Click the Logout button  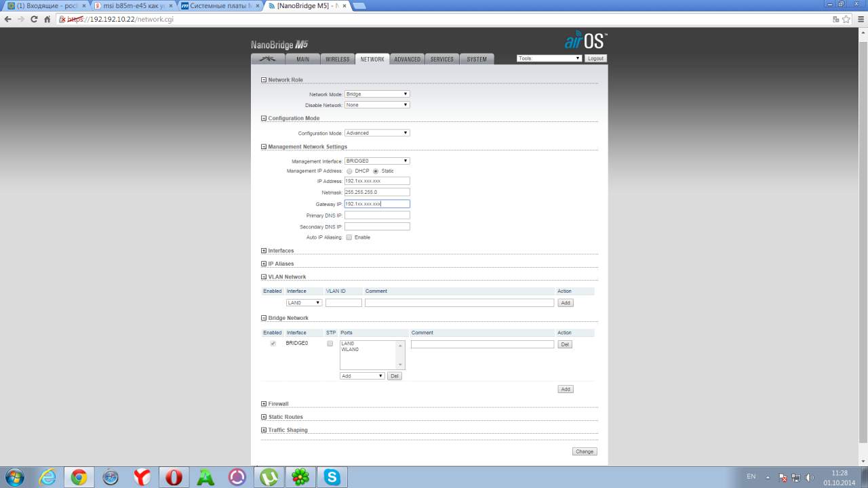[x=595, y=58]
